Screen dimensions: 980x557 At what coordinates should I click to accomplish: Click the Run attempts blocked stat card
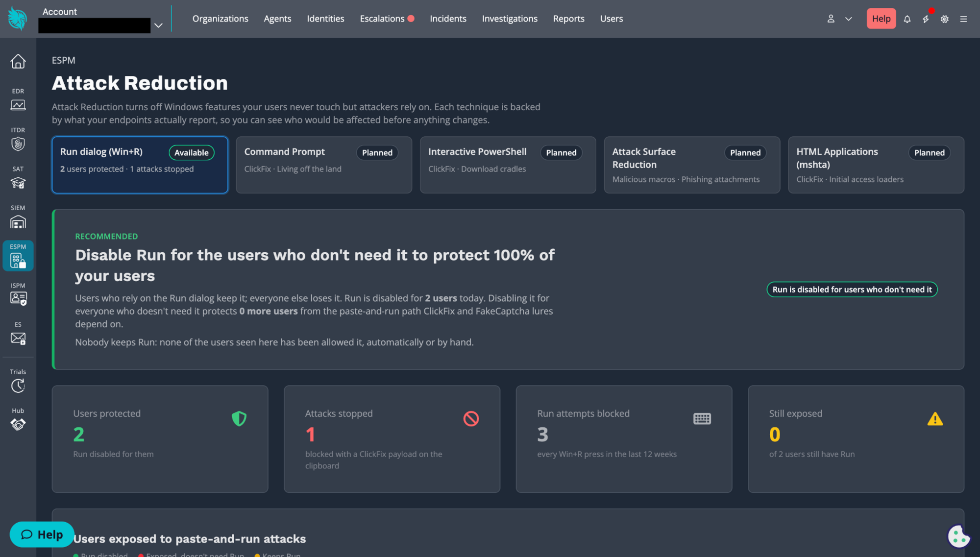coord(624,439)
